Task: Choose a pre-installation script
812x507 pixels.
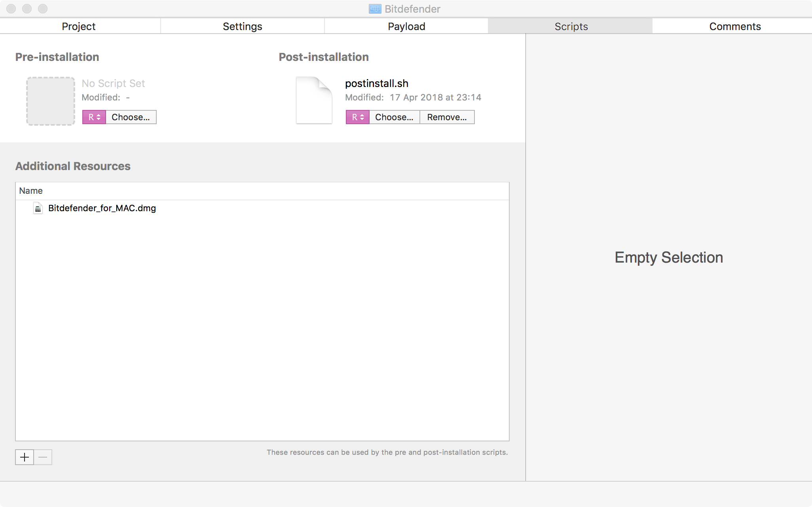Action: click(131, 117)
